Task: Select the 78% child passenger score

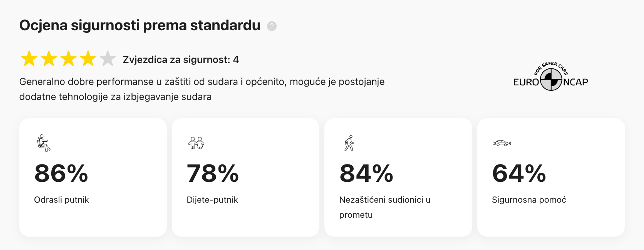Action: (213, 173)
